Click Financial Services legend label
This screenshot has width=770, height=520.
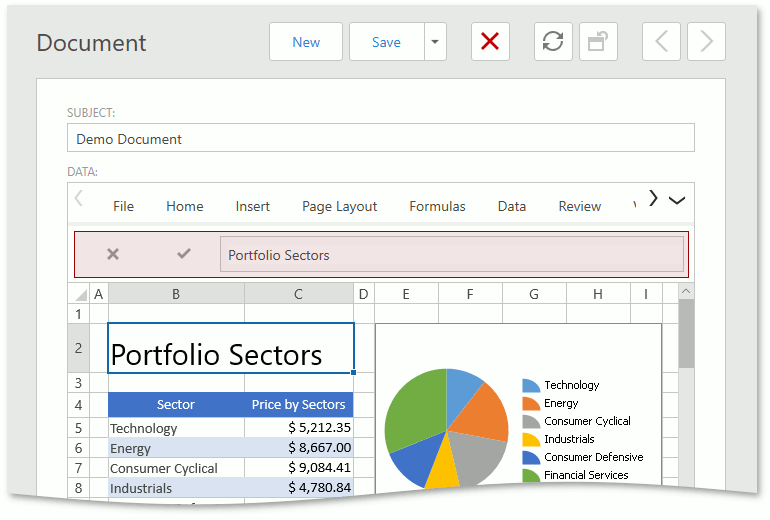[586, 475]
